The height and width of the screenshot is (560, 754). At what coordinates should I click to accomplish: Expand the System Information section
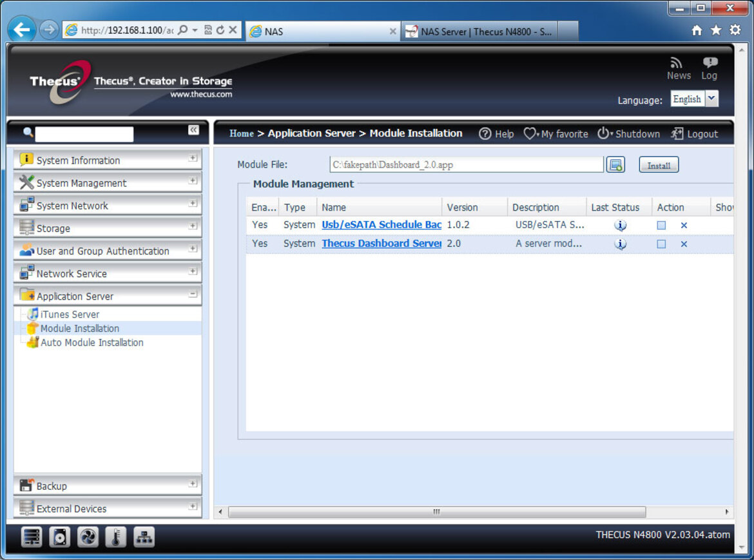click(x=193, y=158)
